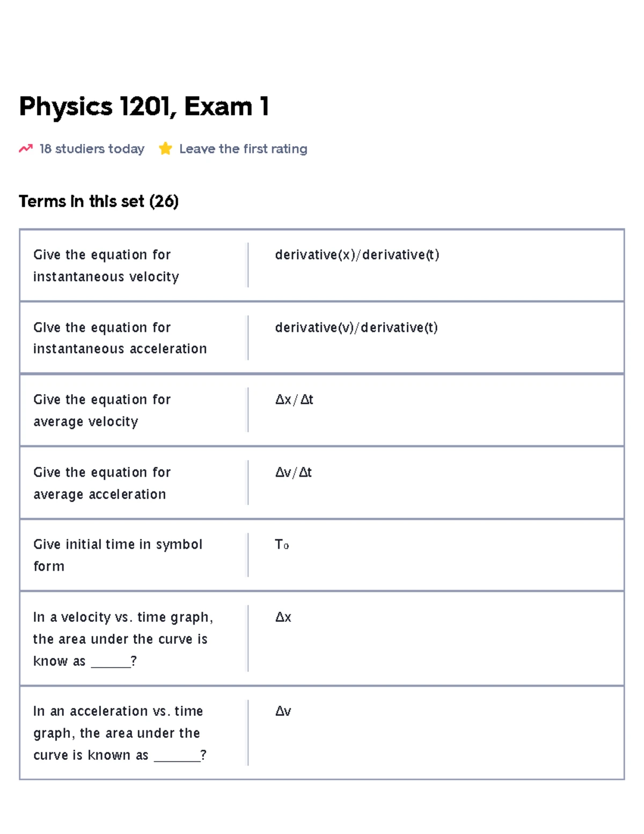Select the instantaneous velocity term

coord(106,265)
